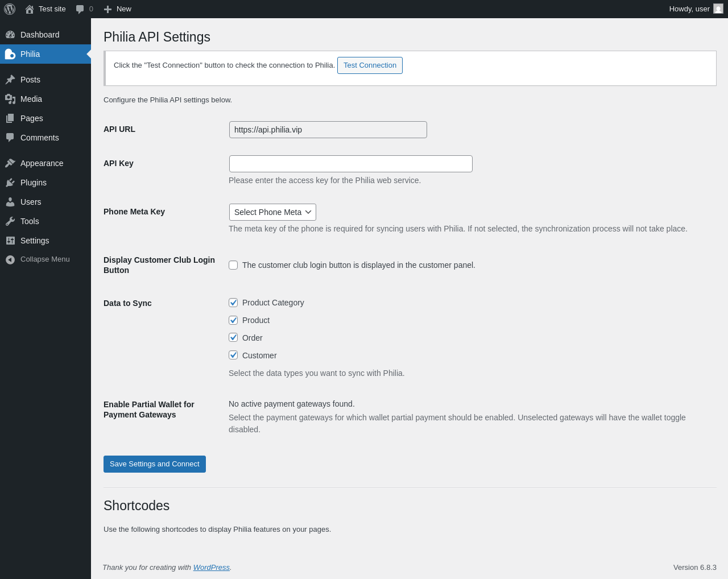The width and height of the screenshot is (728, 579).
Task: Go to the Settings menu in sidebar
Action: (35, 241)
